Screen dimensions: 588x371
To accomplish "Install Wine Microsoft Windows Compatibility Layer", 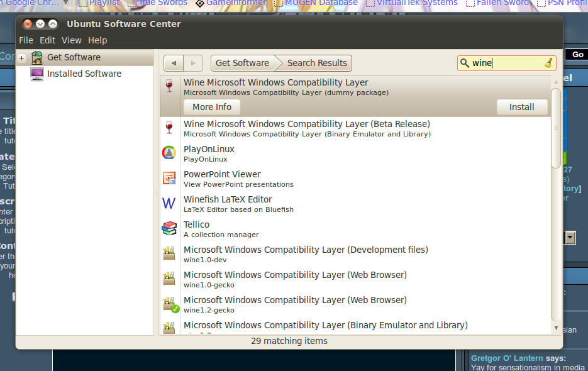I will tap(521, 107).
